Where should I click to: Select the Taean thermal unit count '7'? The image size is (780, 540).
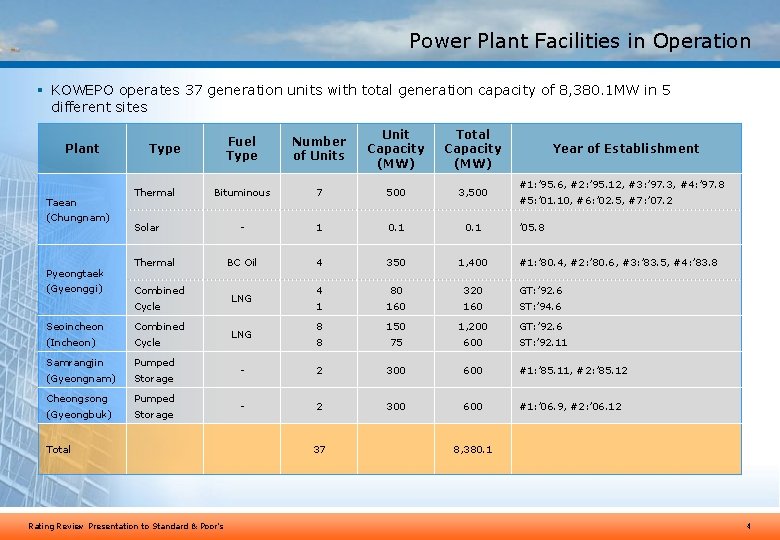tap(319, 192)
